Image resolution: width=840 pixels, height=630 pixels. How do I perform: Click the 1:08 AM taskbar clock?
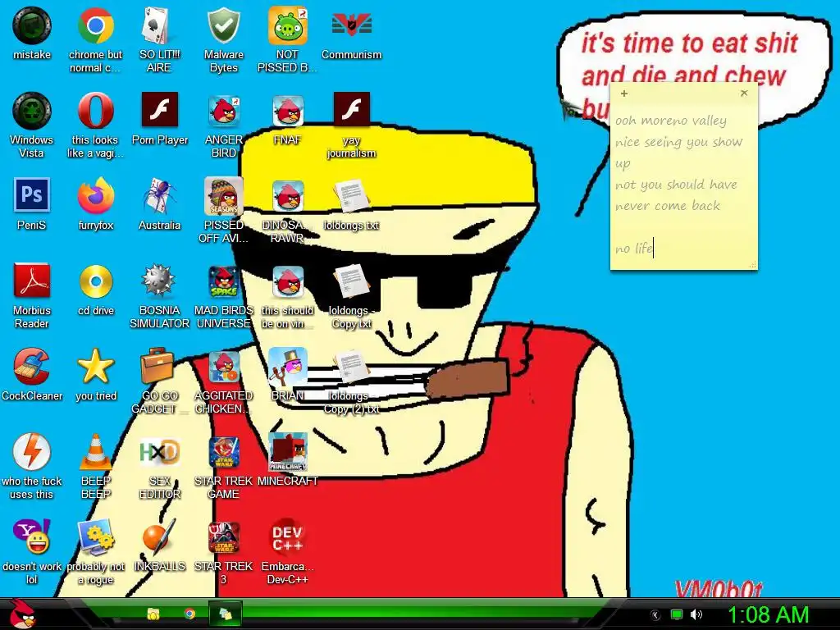point(768,614)
